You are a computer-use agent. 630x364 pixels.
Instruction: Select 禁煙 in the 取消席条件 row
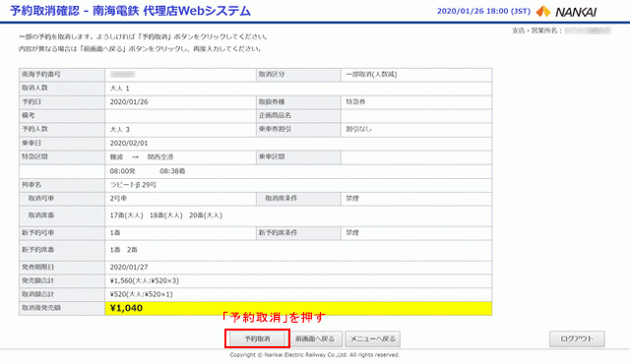coord(352,199)
